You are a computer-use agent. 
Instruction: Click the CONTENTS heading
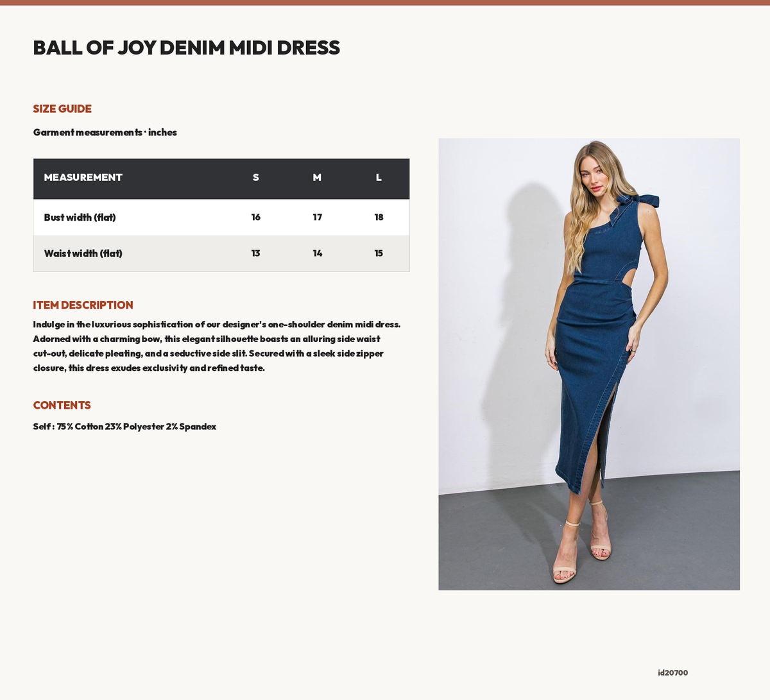62,405
